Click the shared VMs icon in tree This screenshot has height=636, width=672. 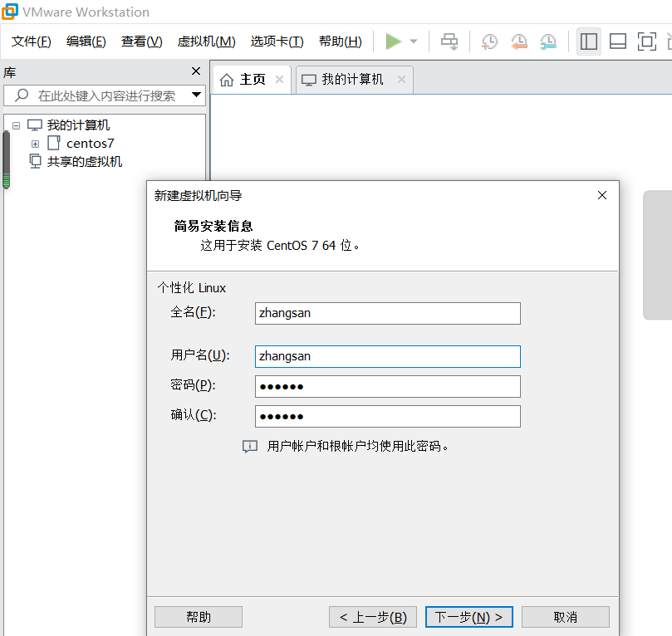tap(35, 161)
